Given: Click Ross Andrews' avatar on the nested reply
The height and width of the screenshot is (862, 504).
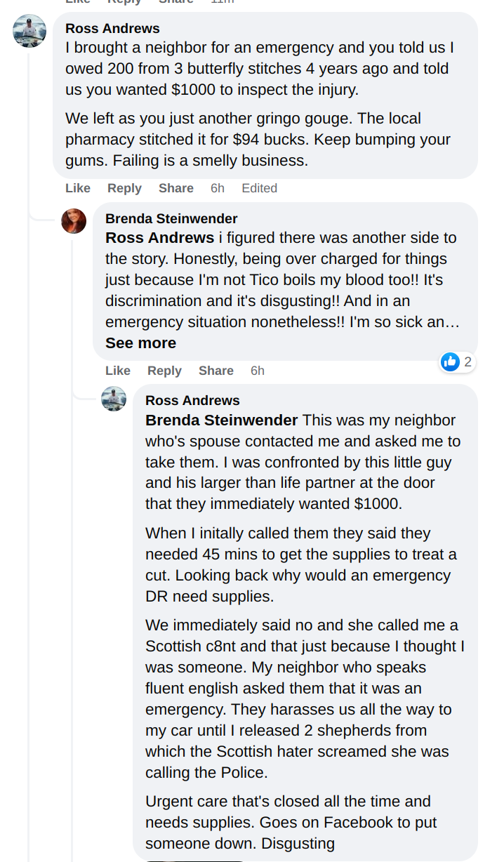Looking at the screenshot, I should coord(114,399).
